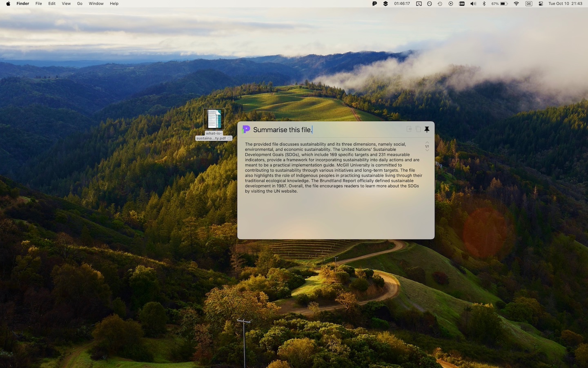Open the File menu
This screenshot has width=588, height=368.
[38, 4]
